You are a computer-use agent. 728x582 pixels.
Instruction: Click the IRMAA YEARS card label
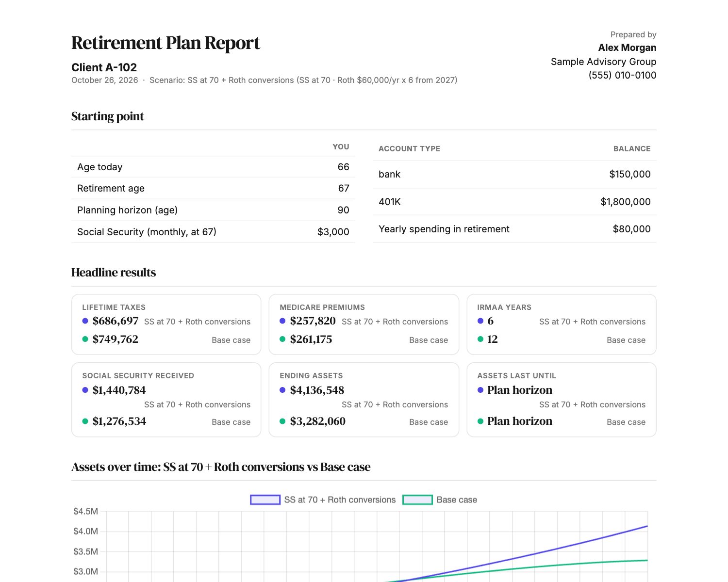pyautogui.click(x=504, y=307)
